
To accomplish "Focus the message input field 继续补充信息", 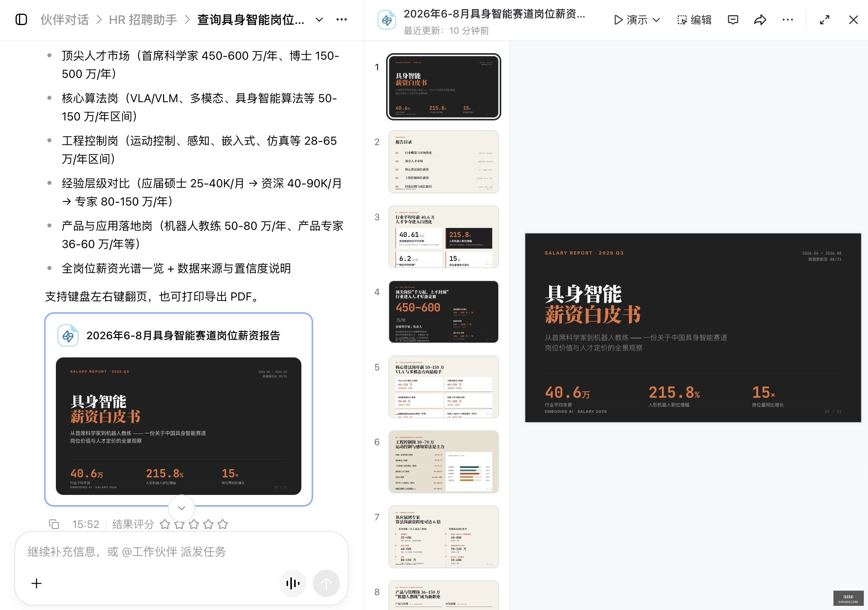I will click(182, 552).
